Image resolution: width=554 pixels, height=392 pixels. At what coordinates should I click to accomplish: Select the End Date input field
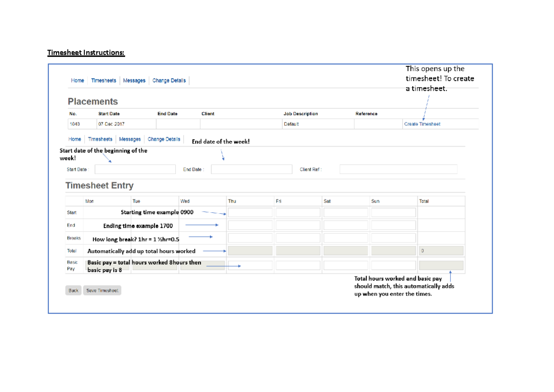252,169
